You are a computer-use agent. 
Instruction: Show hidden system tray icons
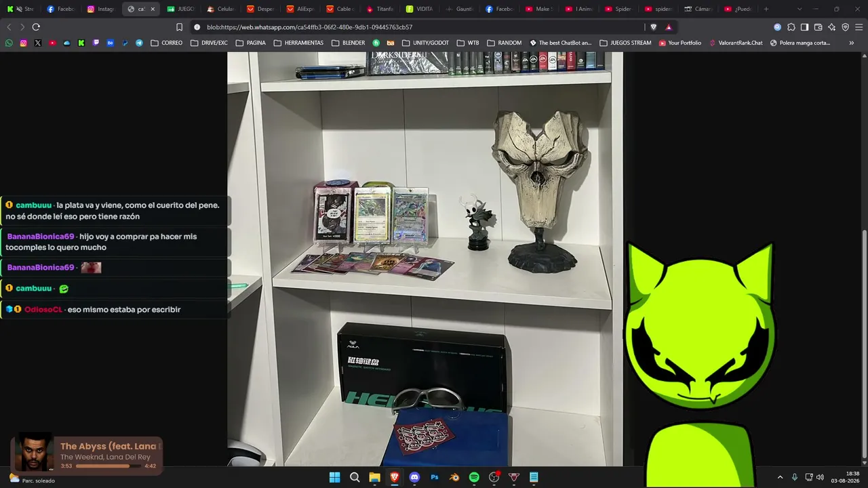(780, 477)
